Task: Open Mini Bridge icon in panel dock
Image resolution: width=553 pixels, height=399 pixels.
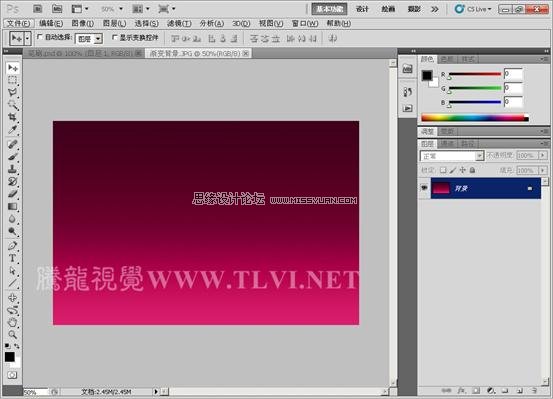Action: [408, 69]
